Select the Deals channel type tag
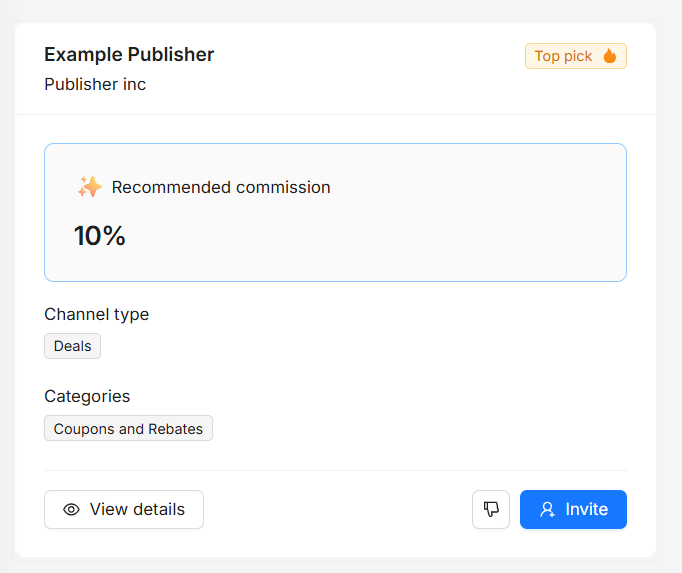The height and width of the screenshot is (573, 682). 73,346
